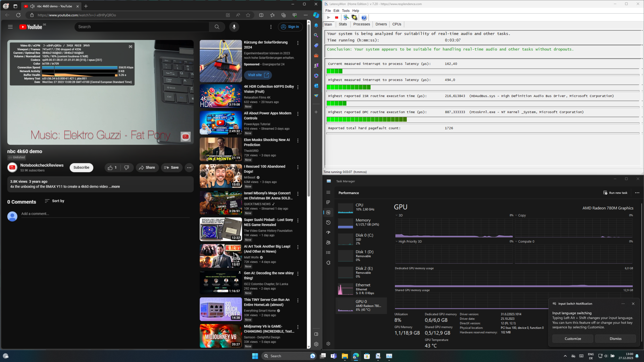Open Task Manager Startup apps sidebar icon
This screenshot has height=362, width=644.
coord(328,233)
